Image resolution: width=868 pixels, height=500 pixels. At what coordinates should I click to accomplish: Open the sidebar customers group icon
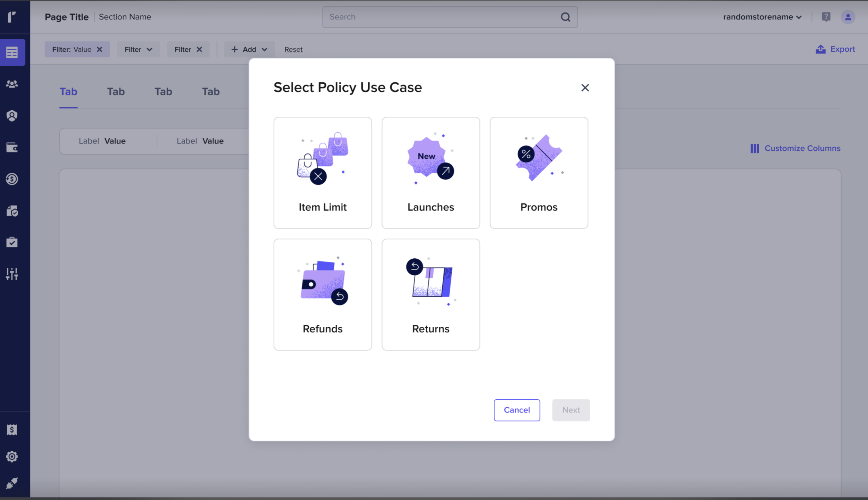(12, 84)
